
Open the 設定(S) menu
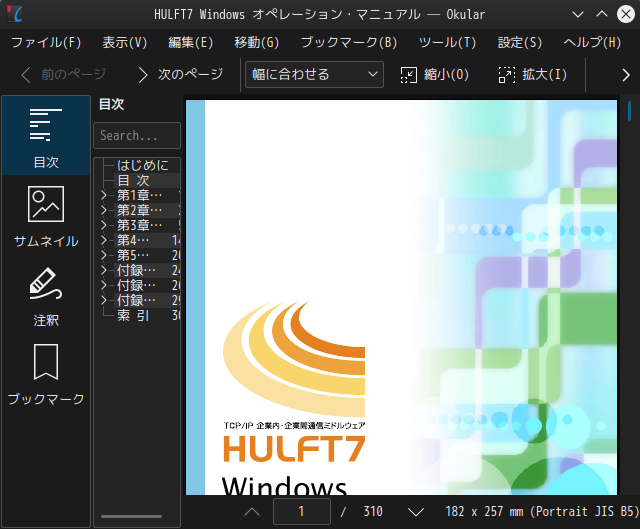point(520,42)
